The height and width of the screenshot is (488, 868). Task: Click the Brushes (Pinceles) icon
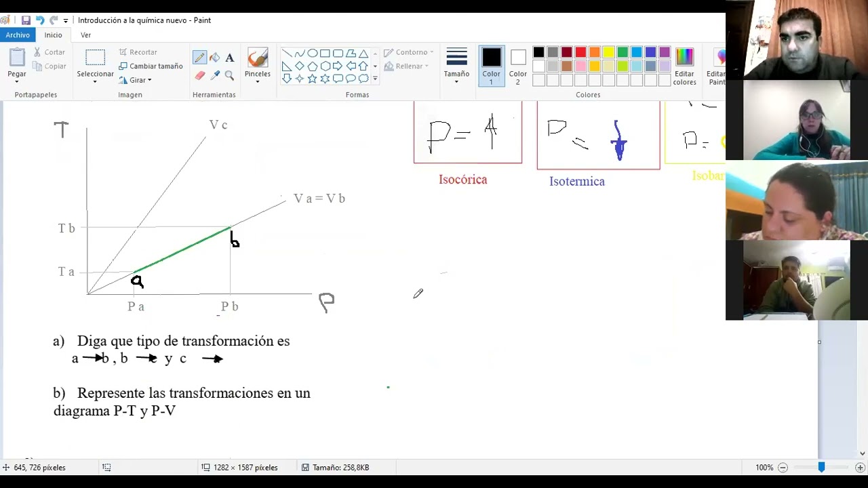click(258, 58)
